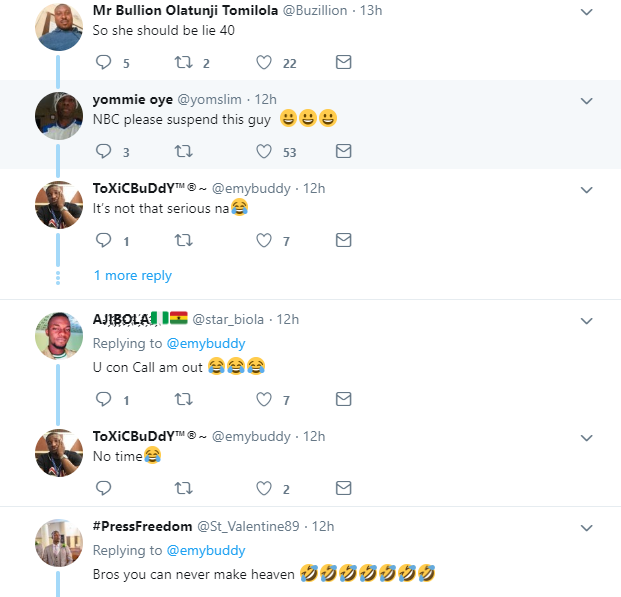Retweet AJIBOLA's "U con Call am out" tweet
This screenshot has width=621, height=597.
(x=184, y=400)
